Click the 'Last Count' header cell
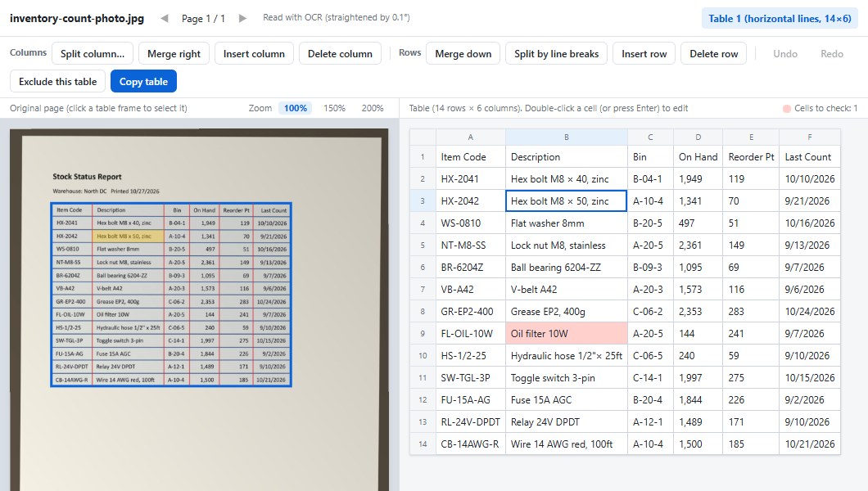The height and width of the screenshot is (491, 868). pos(809,156)
